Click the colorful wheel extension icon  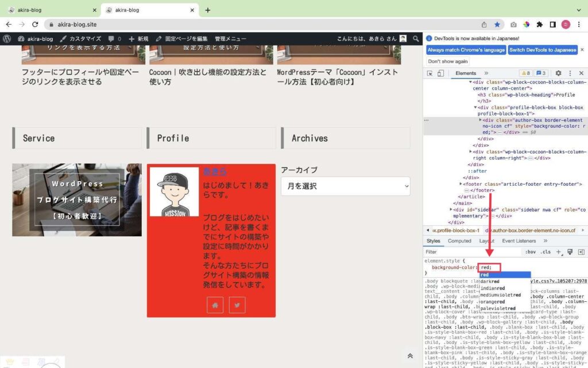click(527, 24)
